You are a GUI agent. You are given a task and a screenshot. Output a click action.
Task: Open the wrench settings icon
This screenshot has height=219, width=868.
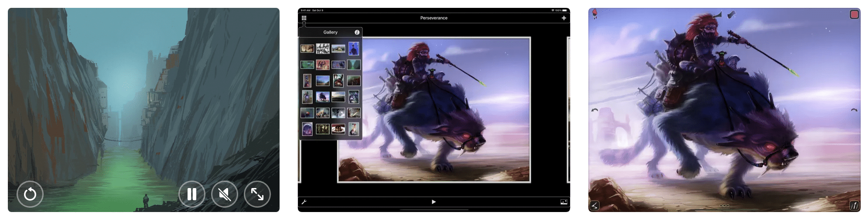point(304,202)
